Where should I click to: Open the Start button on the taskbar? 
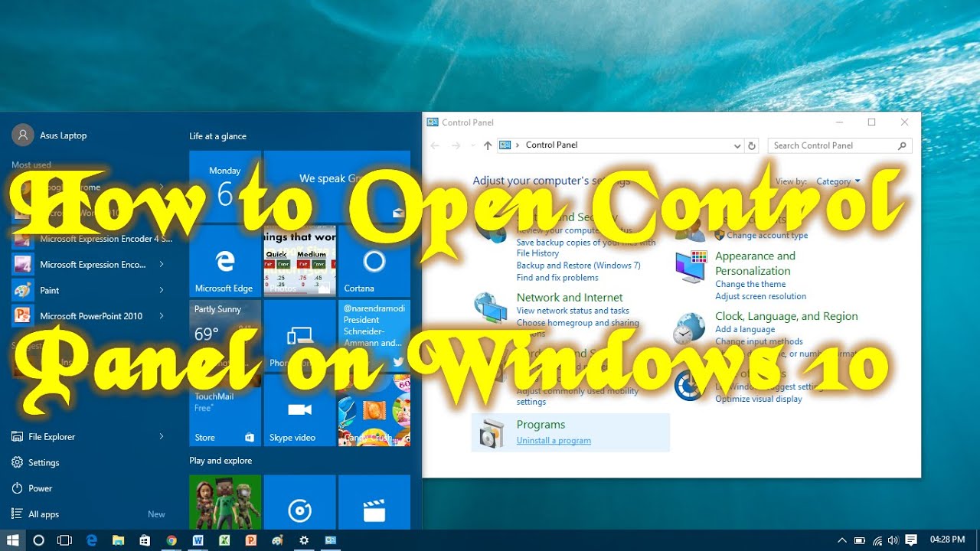coord(13,540)
